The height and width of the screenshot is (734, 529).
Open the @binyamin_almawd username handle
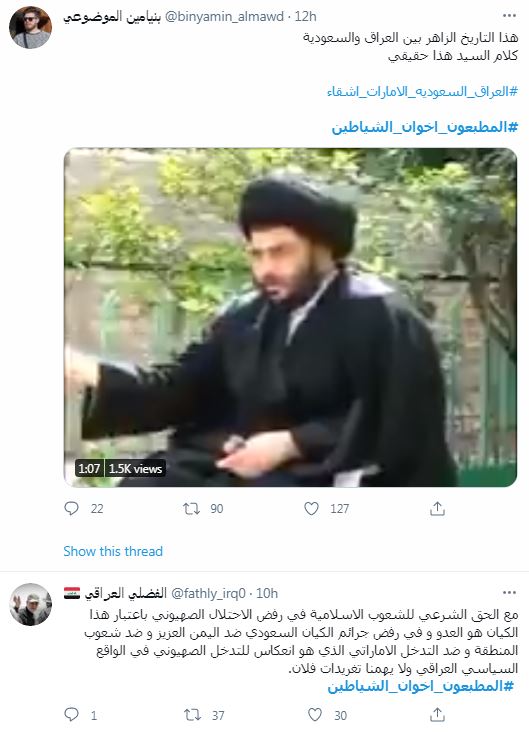point(225,17)
